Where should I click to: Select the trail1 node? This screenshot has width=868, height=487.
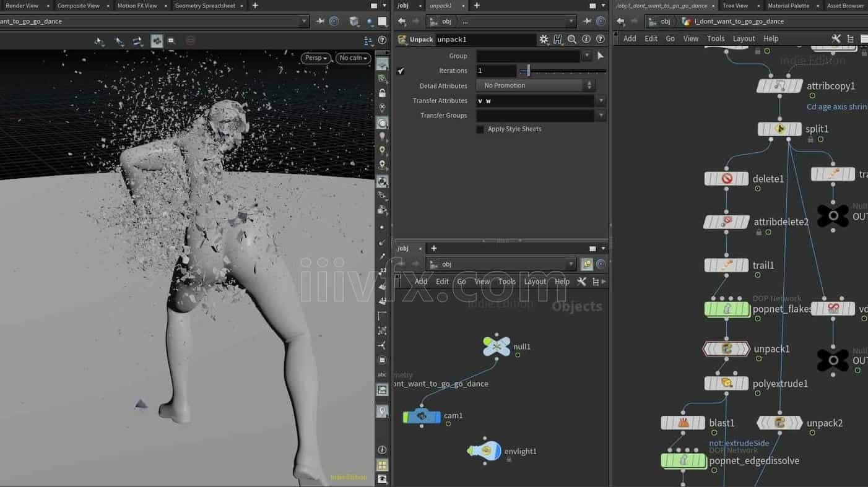point(727,265)
